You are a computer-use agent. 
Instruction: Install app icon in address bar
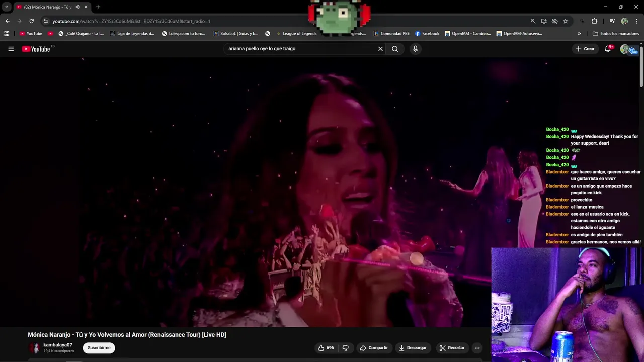tap(544, 21)
